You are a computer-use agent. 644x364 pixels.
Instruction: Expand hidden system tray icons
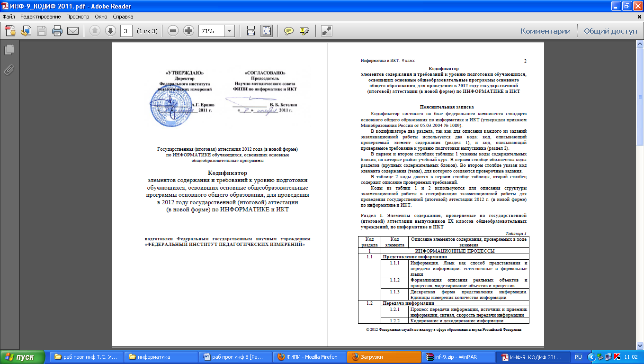pos(590,357)
